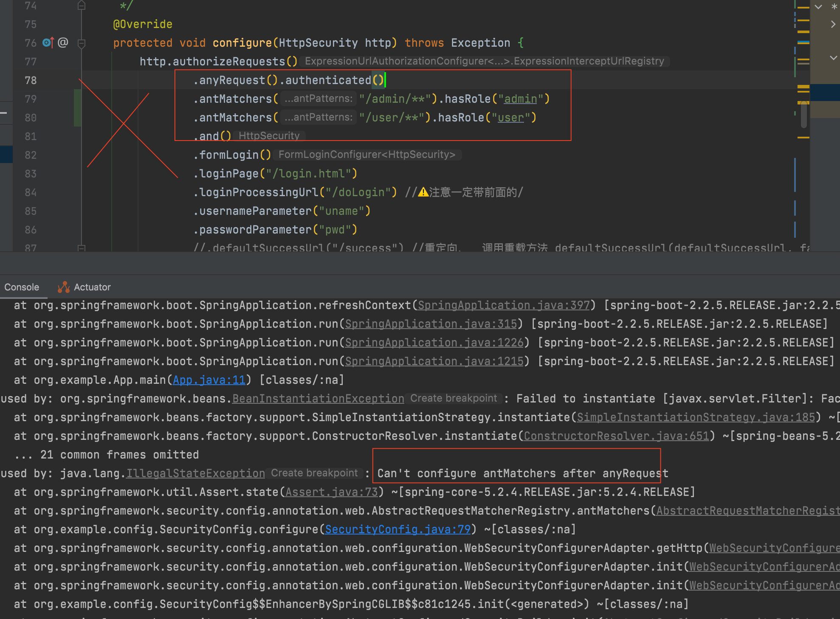Collapse the configure method fold marker
840x619 pixels.
pos(82,43)
